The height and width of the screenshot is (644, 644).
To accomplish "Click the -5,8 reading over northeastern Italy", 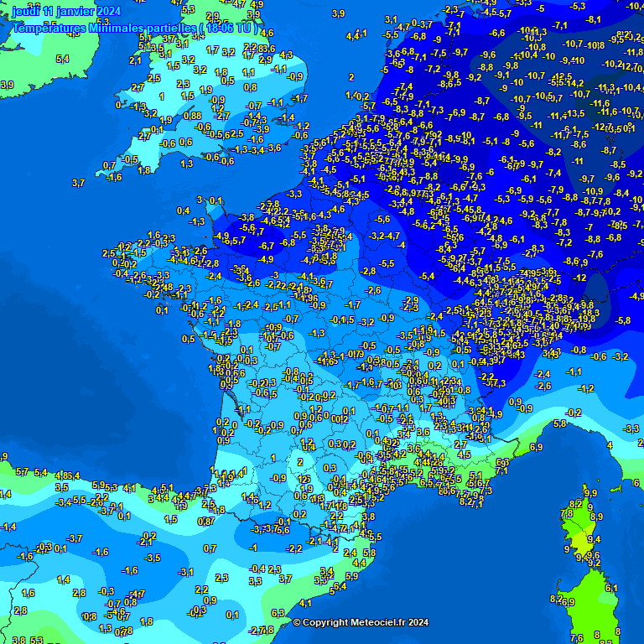I will (x=622, y=321).
